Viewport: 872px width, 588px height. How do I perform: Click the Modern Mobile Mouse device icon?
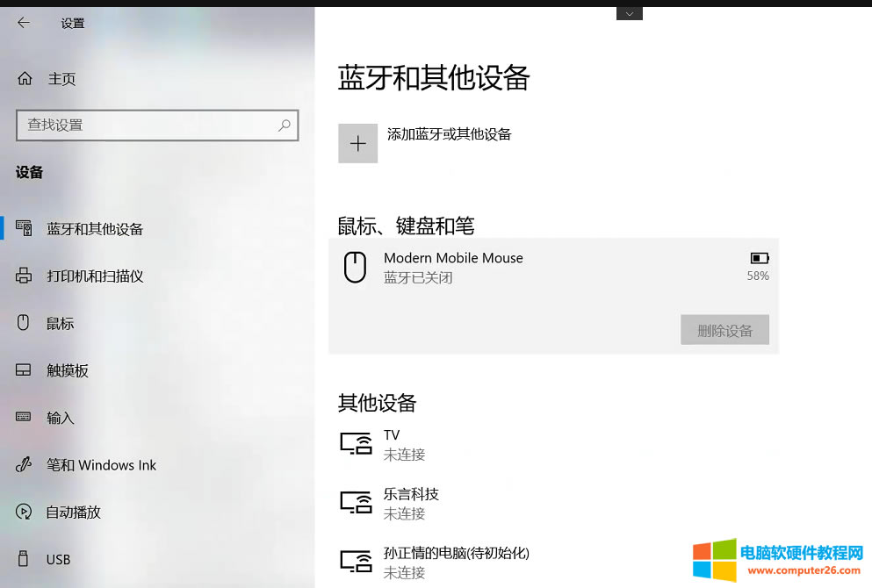point(355,267)
